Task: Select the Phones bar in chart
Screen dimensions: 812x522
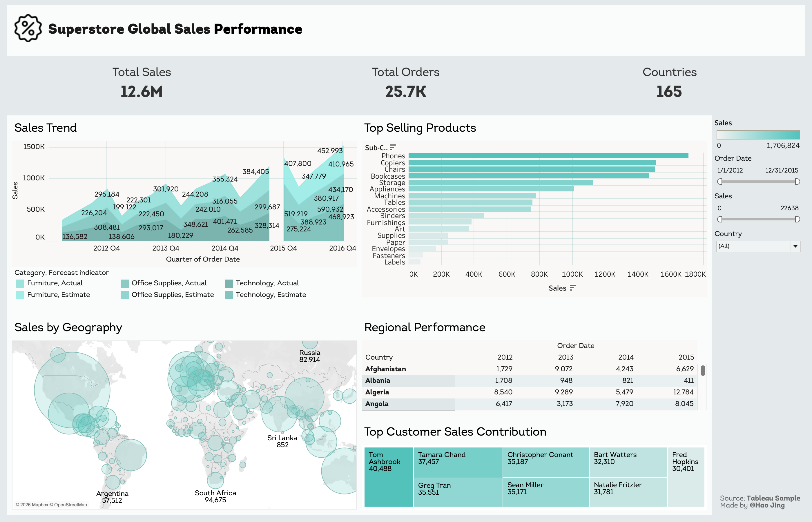Action: point(548,156)
